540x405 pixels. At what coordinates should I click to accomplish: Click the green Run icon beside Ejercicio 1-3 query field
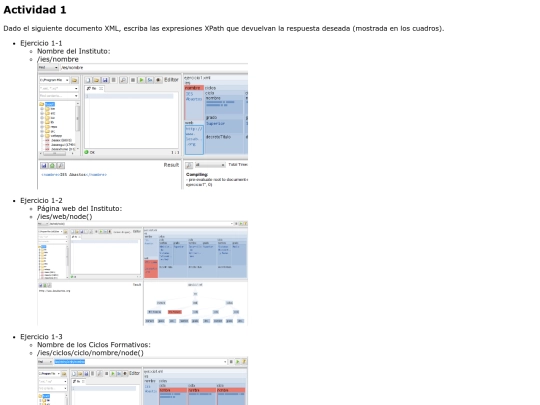pyautogui.click(x=237, y=362)
